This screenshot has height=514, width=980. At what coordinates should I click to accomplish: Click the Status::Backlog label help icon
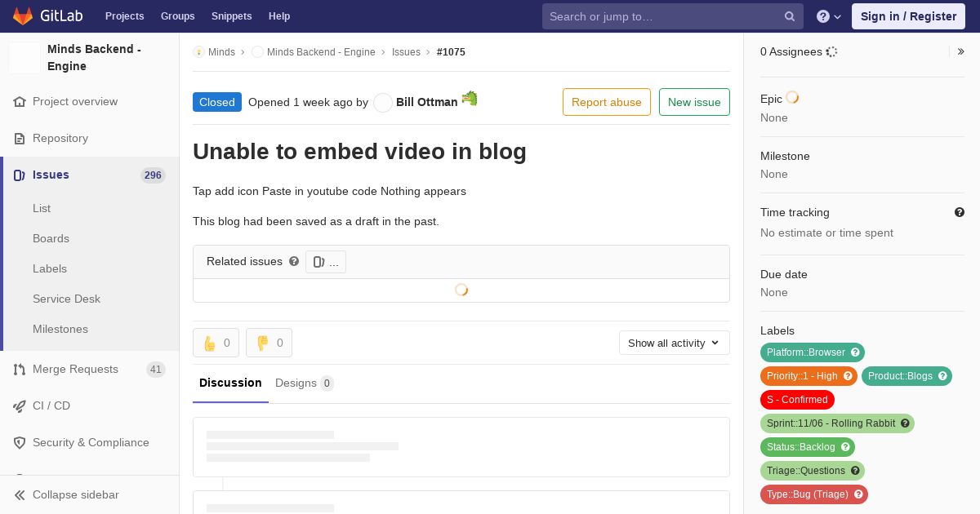[844, 447]
